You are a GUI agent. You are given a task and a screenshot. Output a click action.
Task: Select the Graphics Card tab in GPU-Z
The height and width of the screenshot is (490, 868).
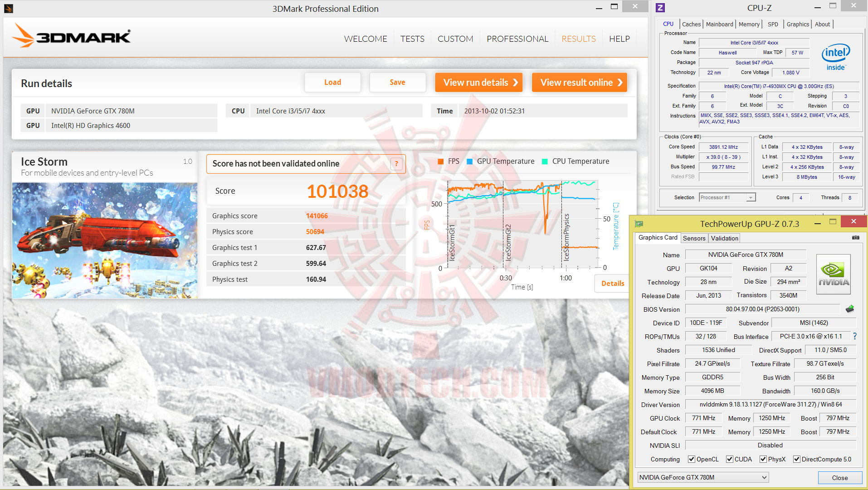click(658, 238)
